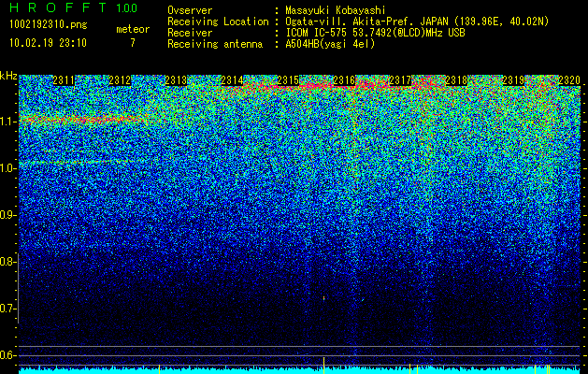Click the Ogata-vill. Akita-Pref. JAPAN location text
The height and width of the screenshot is (374, 588).
click(x=417, y=22)
